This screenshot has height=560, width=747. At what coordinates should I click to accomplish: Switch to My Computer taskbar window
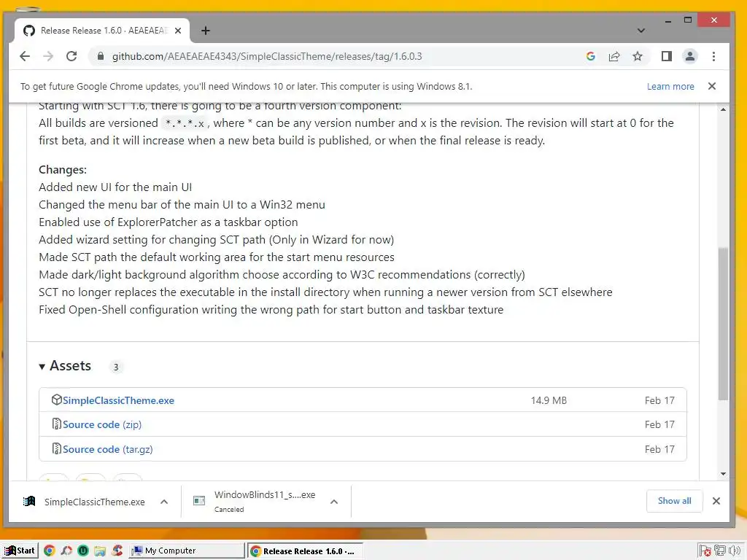point(187,551)
